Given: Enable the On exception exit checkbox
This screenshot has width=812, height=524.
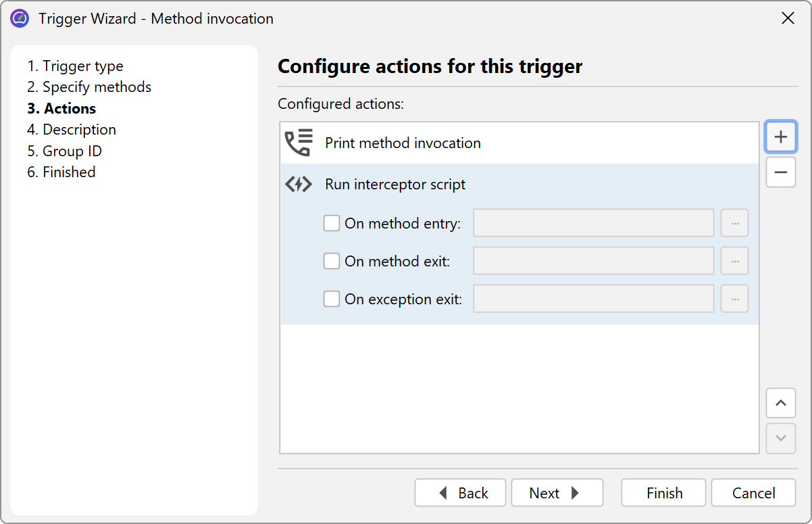Looking at the screenshot, I should tap(332, 299).
